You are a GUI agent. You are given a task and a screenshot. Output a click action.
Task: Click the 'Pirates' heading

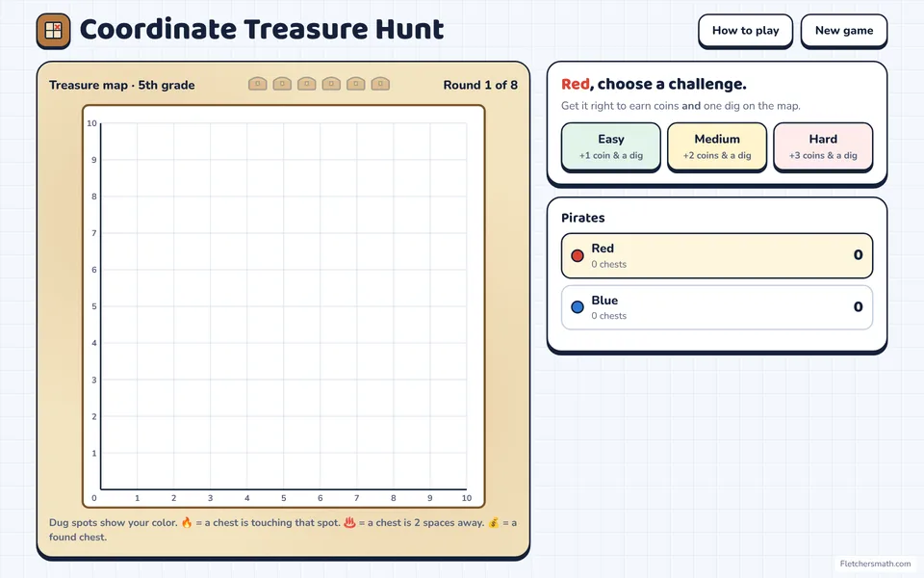click(583, 218)
